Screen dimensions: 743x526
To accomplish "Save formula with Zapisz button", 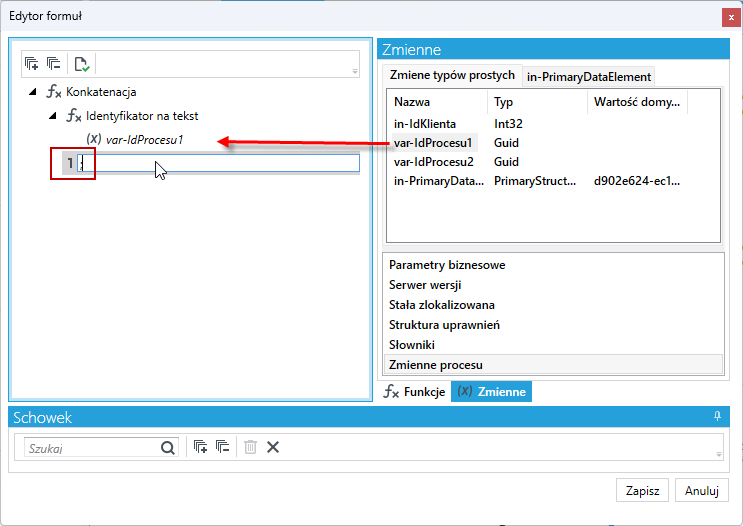I will tap(642, 490).
